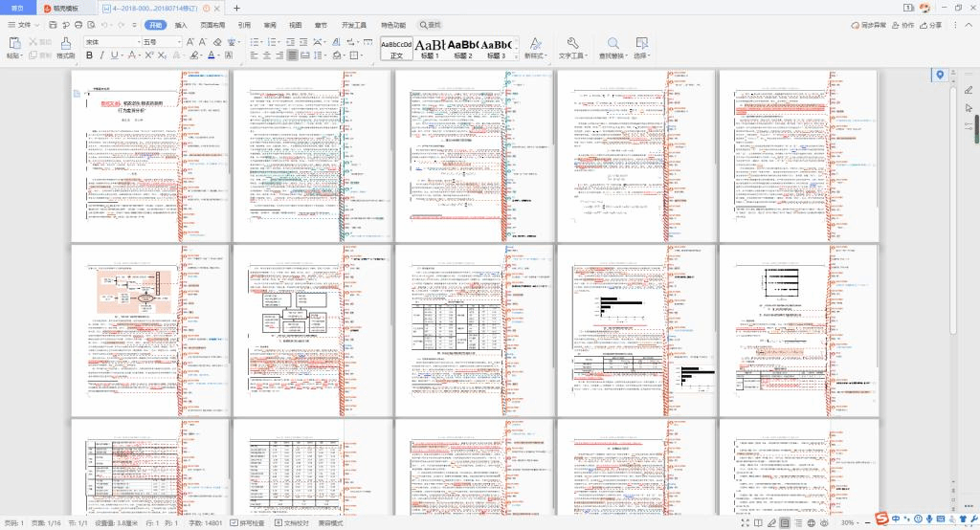Click the 分享 (Share) button
This screenshot has height=530, width=980.
coord(929,25)
